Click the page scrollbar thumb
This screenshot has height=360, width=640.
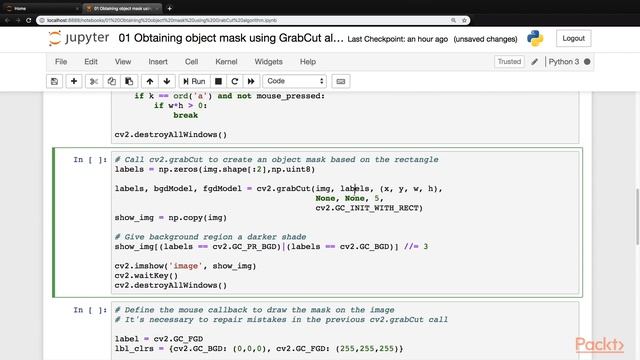[637, 216]
